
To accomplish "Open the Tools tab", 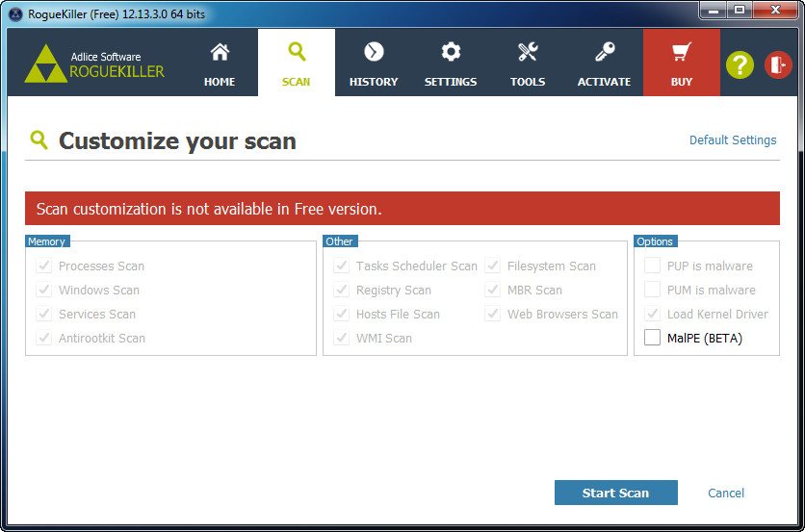I will [x=528, y=63].
